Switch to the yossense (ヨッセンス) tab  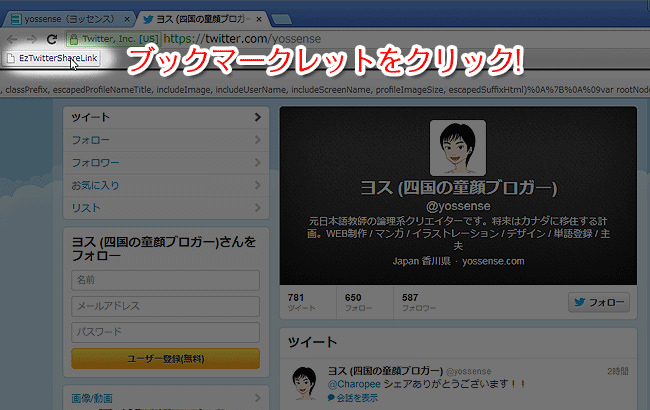point(68,19)
